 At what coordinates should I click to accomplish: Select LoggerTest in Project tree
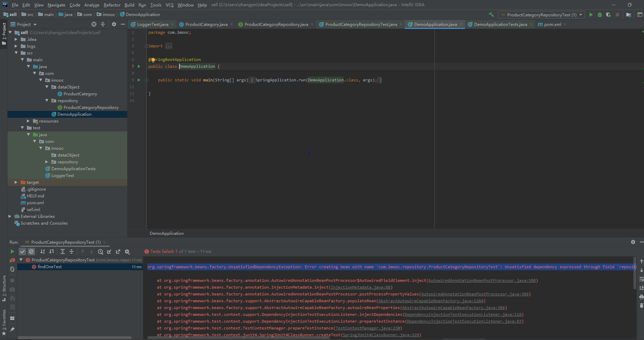(63, 175)
